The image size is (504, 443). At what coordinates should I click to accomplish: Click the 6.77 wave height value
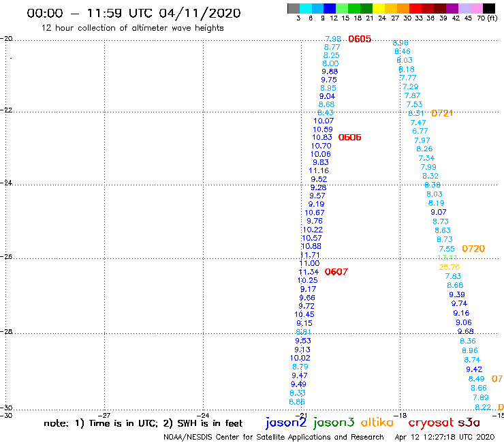pos(420,131)
